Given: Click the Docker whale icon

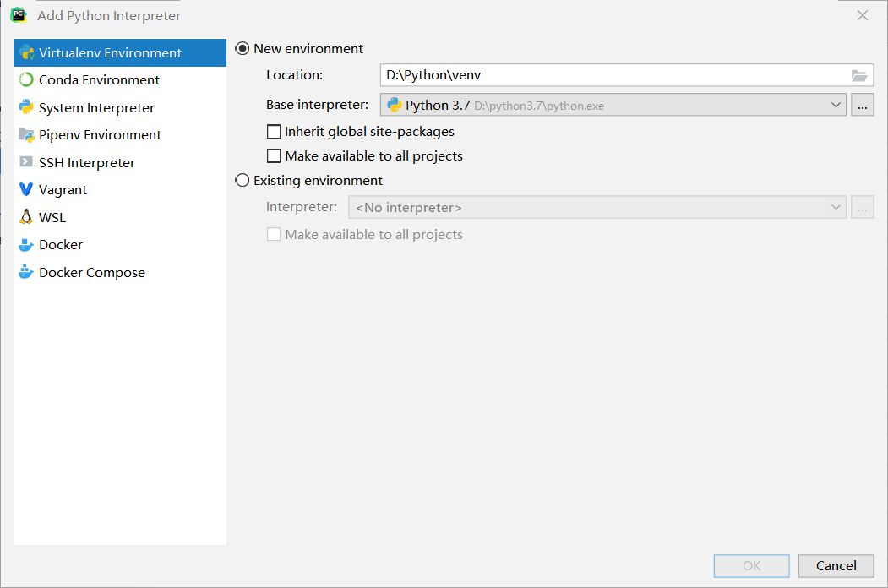Looking at the screenshot, I should [26, 245].
